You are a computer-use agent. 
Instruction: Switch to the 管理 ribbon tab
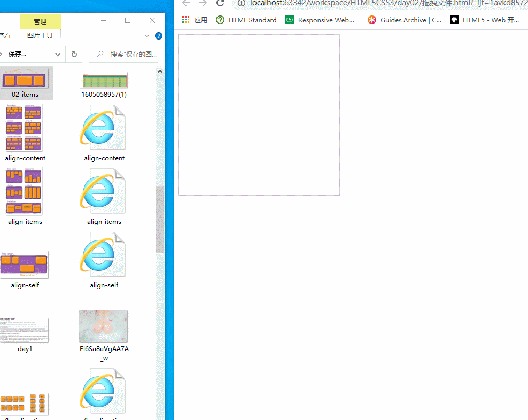pyautogui.click(x=40, y=21)
